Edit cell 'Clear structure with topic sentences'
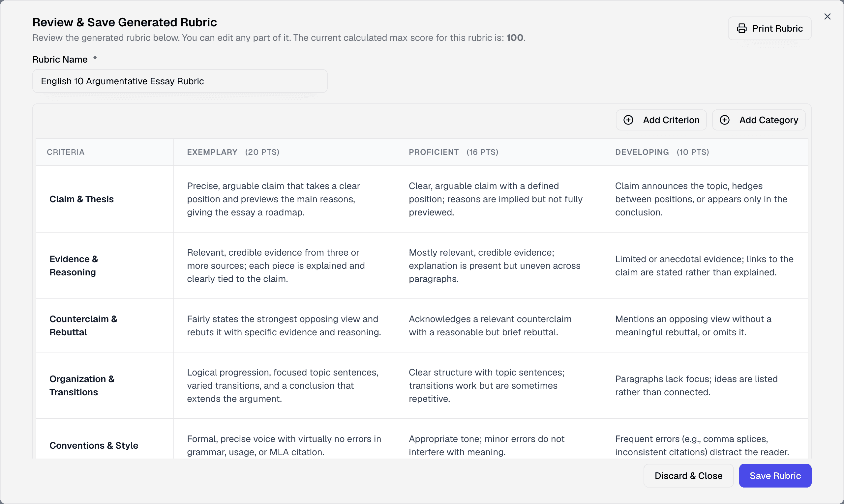 point(487,385)
